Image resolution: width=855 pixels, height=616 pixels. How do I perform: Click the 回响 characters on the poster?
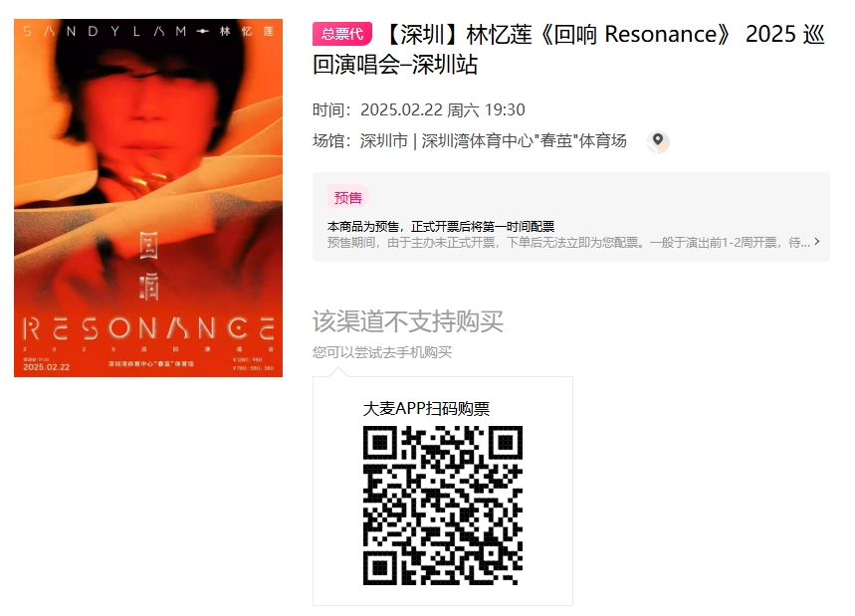149,266
